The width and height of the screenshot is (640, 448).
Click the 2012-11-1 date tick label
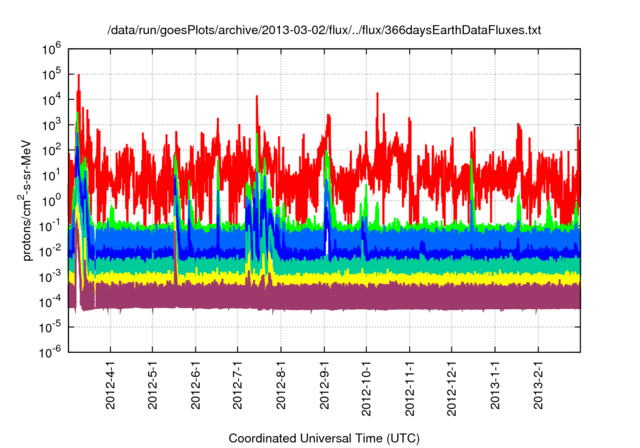[409, 388]
